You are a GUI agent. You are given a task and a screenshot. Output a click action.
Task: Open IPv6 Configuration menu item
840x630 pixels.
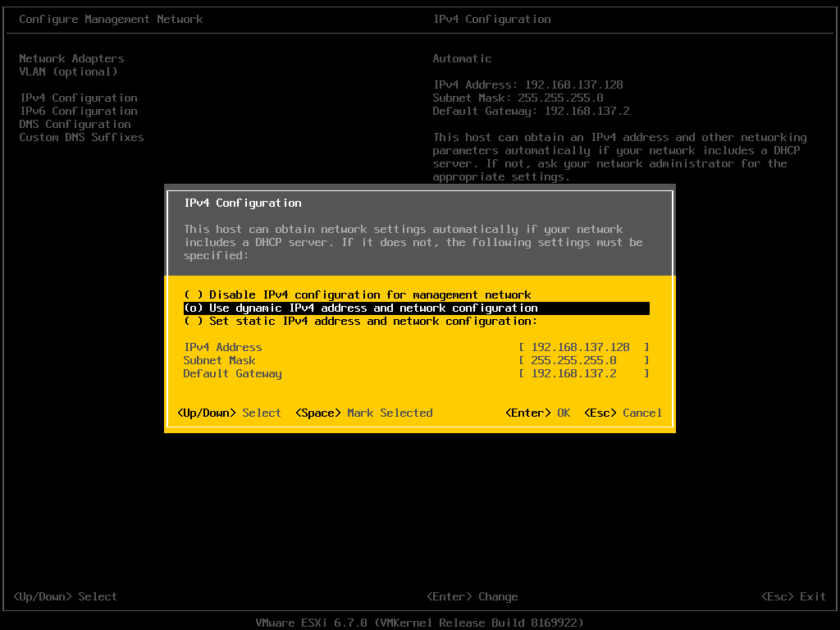click(x=78, y=112)
